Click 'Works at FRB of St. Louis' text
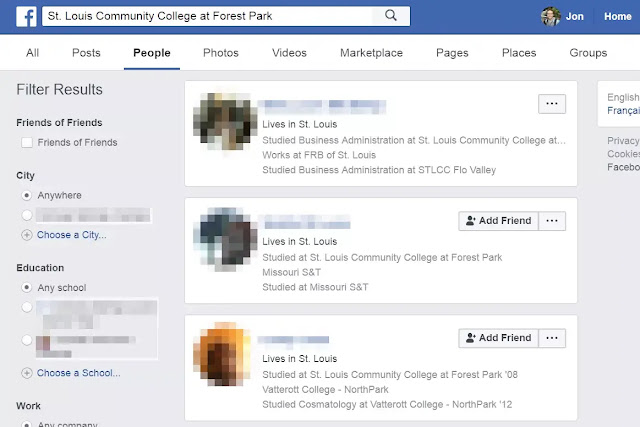This screenshot has height=427, width=640. pos(319,155)
